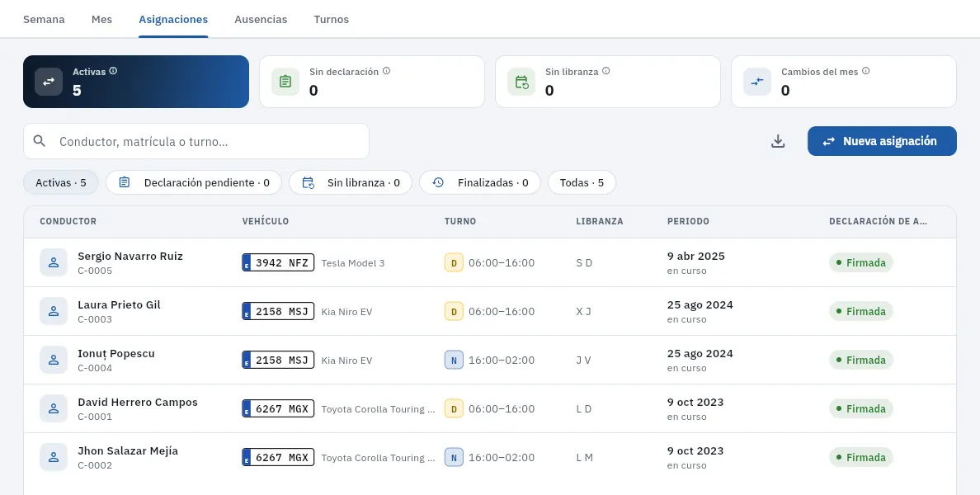Filter by Sin libranza · 0 chip

click(x=351, y=182)
